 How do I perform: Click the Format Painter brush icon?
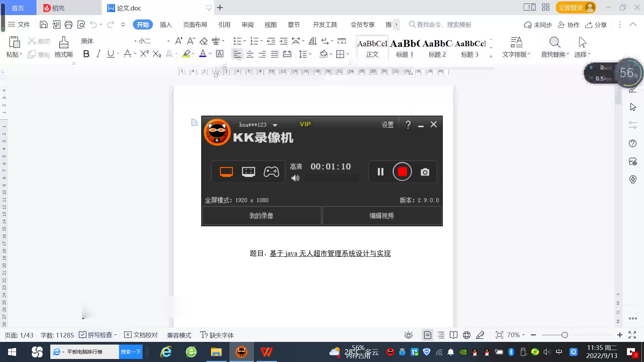coord(63,43)
